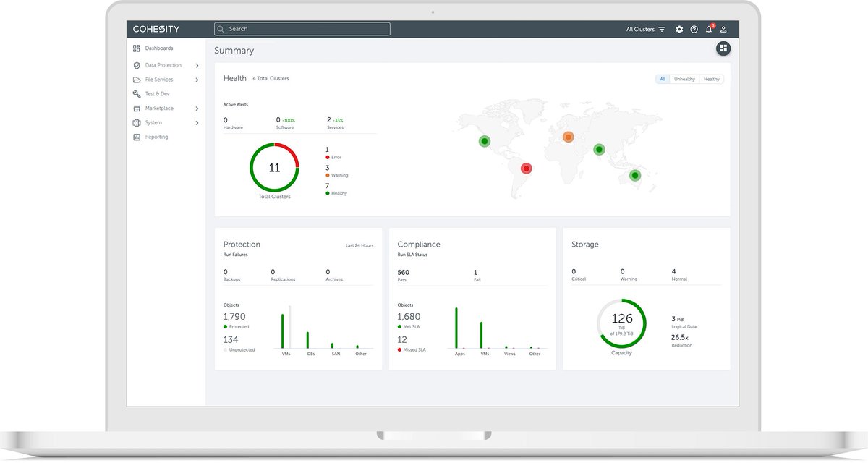Viewport: 868px width, 463px height.
Task: Click the Last 24 Hours label
Action: coord(359,246)
